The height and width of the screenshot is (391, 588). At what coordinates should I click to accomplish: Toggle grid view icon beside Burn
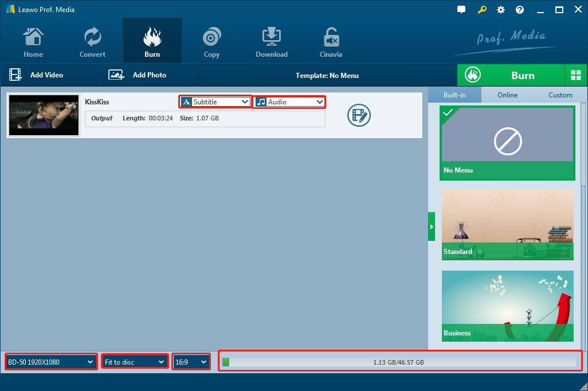coord(575,76)
